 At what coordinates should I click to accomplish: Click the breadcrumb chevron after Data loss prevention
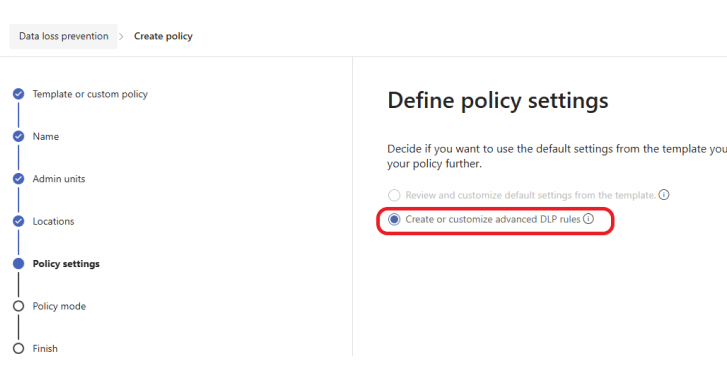121,37
